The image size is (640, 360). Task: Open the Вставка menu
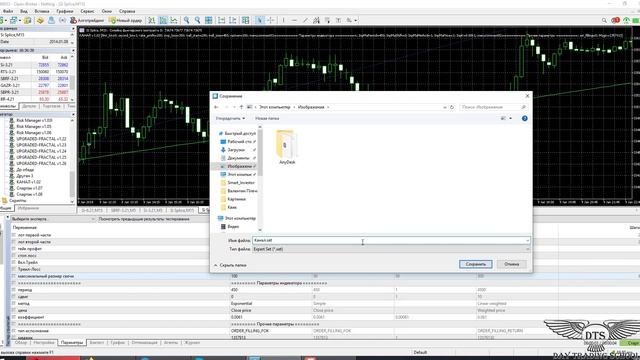pyautogui.click(x=42, y=11)
